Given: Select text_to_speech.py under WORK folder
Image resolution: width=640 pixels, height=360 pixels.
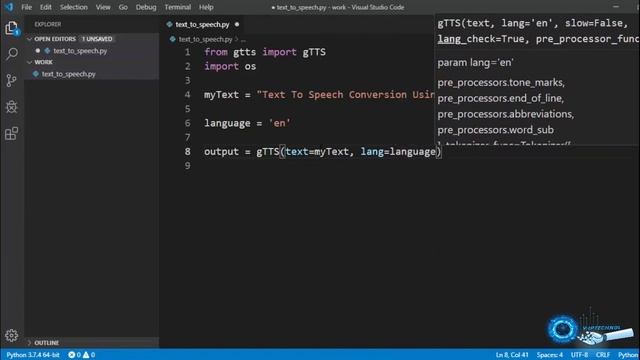Looking at the screenshot, I should click(x=69, y=74).
